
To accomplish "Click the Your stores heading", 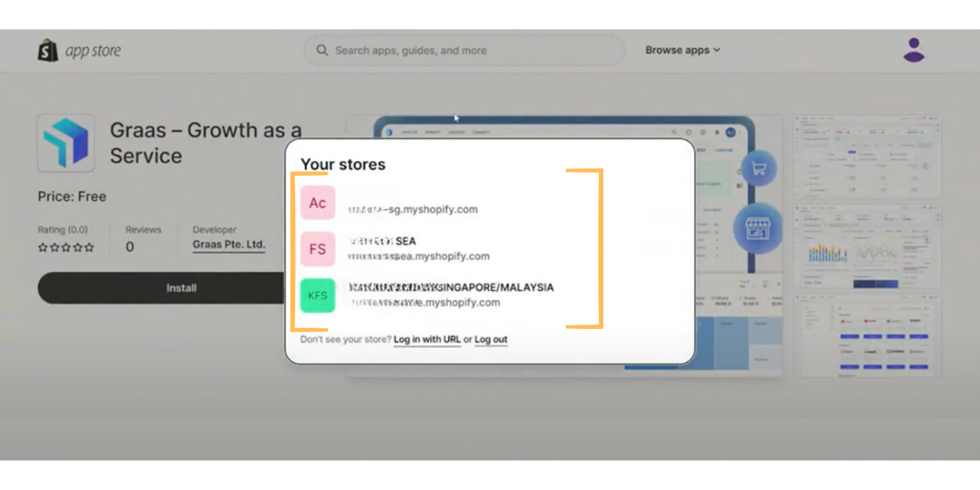I will pos(343,164).
